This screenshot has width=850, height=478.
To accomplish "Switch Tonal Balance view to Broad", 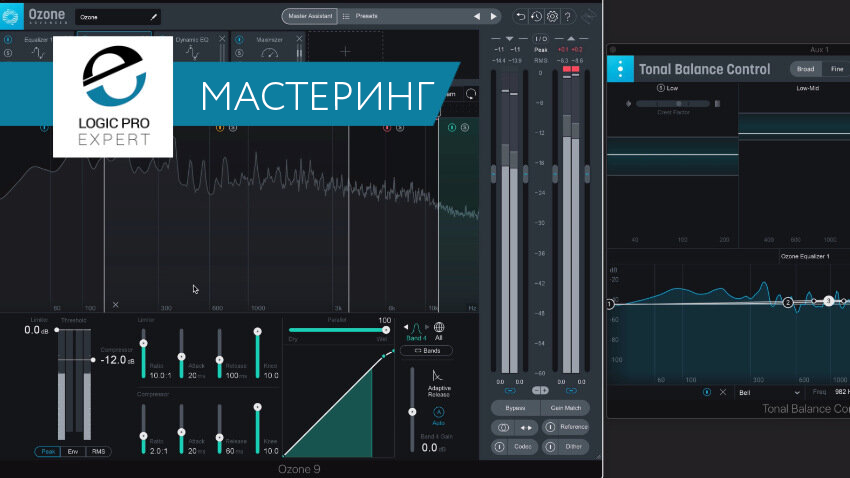I will pyautogui.click(x=806, y=69).
